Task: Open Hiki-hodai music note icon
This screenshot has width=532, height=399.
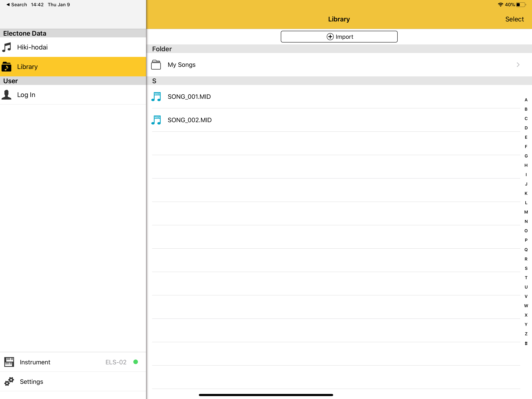Action: 7,47
